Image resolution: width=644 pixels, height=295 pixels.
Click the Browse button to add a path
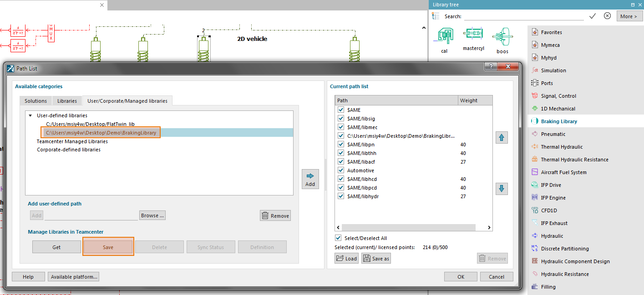point(152,215)
